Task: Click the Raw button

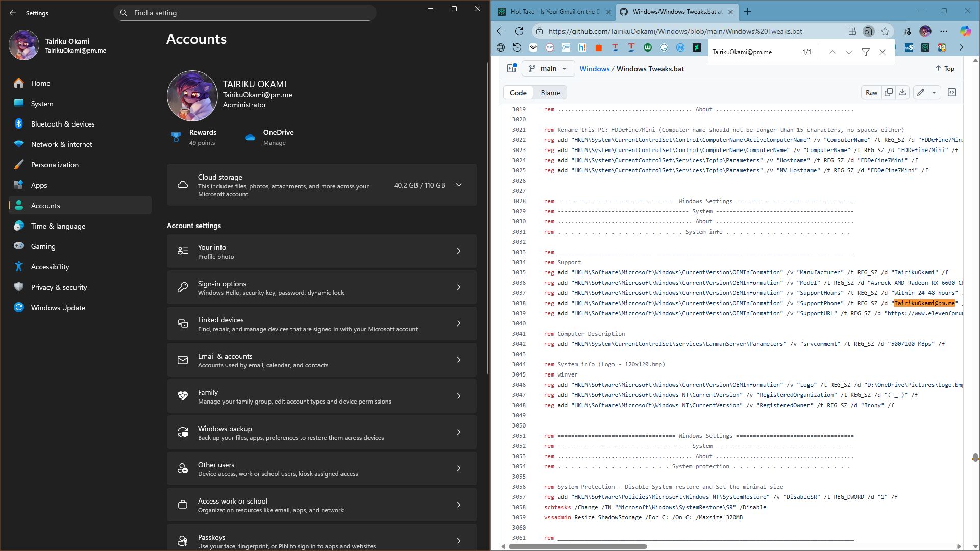Action: [x=871, y=93]
